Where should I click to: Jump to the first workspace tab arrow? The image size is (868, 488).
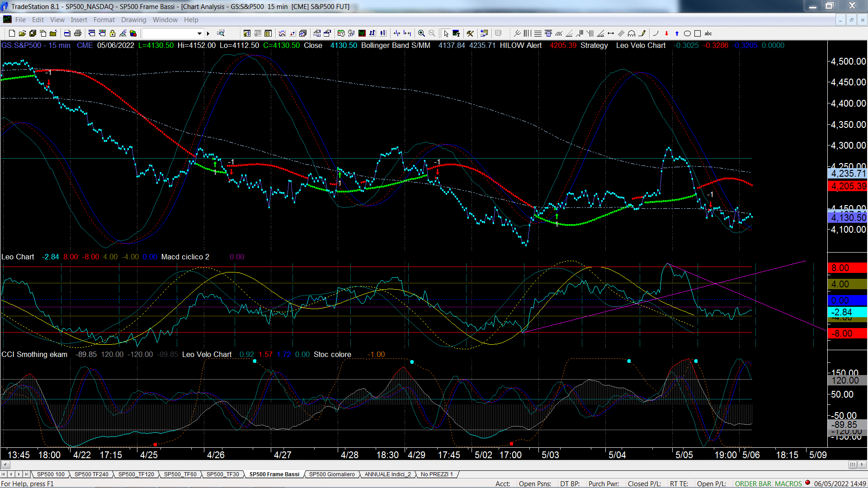point(4,474)
